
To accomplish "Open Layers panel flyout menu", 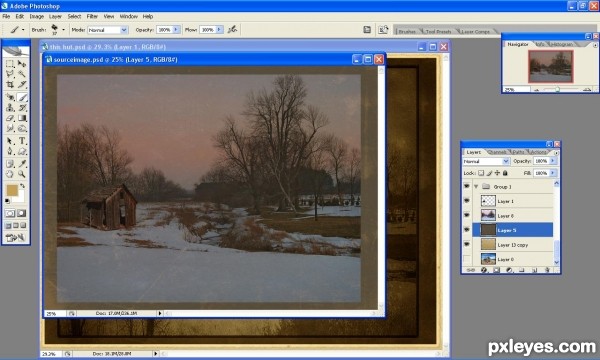I will pyautogui.click(x=556, y=153).
